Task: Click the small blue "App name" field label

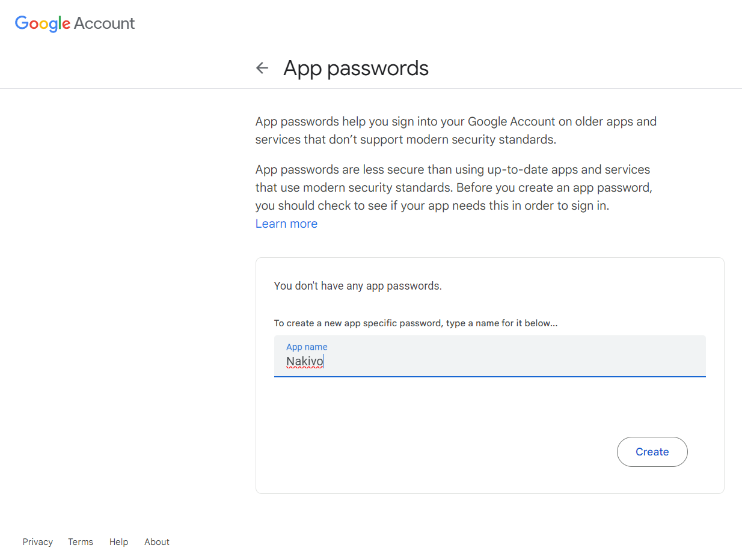Action: click(x=307, y=347)
